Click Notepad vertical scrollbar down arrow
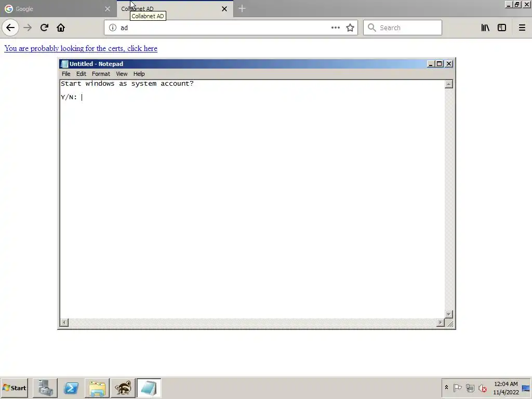Viewport: 532px width, 399px height. click(448, 314)
